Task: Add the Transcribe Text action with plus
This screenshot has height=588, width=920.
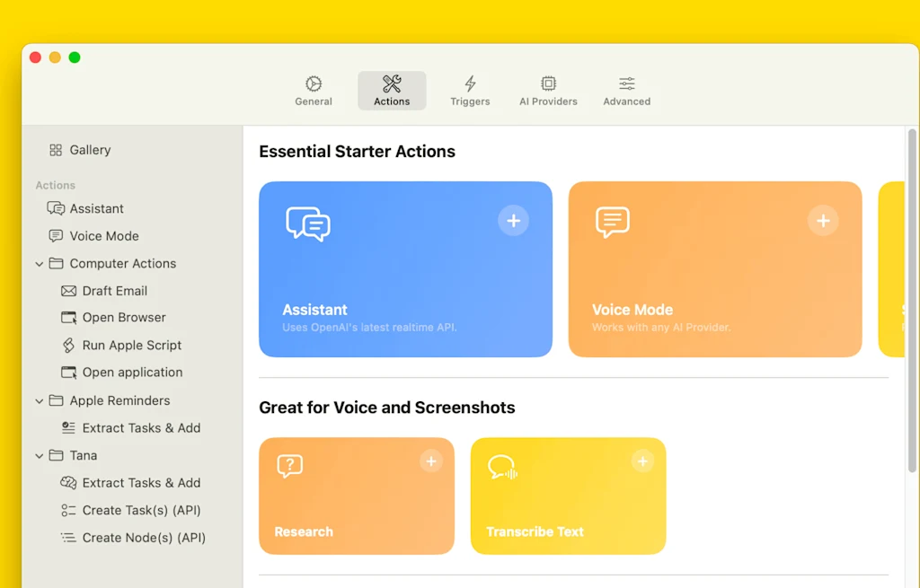Action: [642, 461]
